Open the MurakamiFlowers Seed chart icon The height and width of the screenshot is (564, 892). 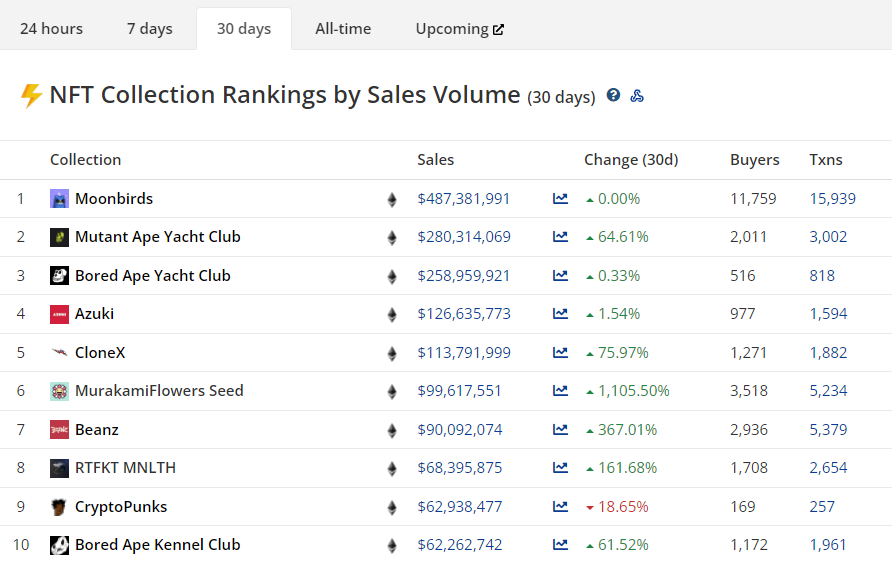click(560, 391)
